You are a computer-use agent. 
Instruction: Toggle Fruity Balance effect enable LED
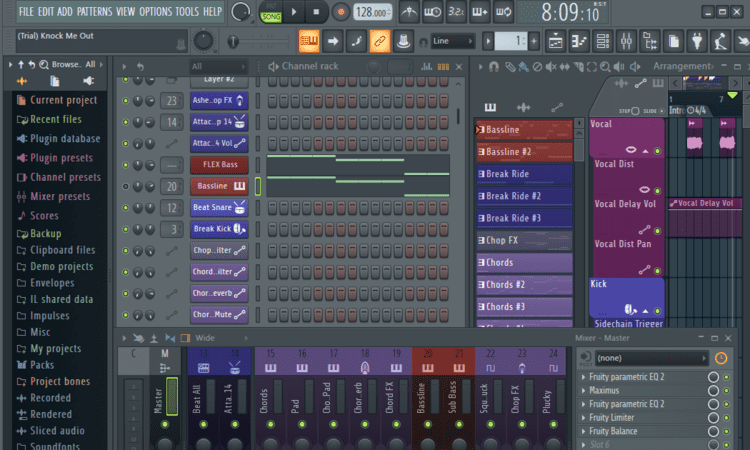click(x=726, y=431)
